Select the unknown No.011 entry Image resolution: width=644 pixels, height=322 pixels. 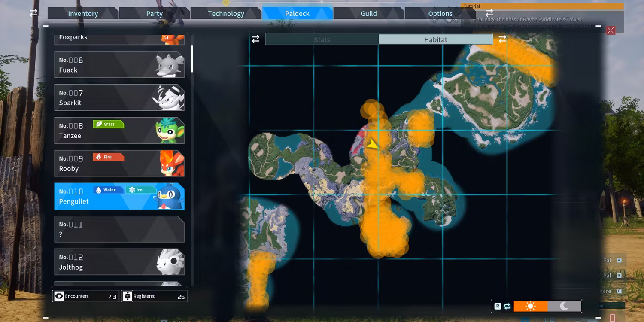pos(119,229)
